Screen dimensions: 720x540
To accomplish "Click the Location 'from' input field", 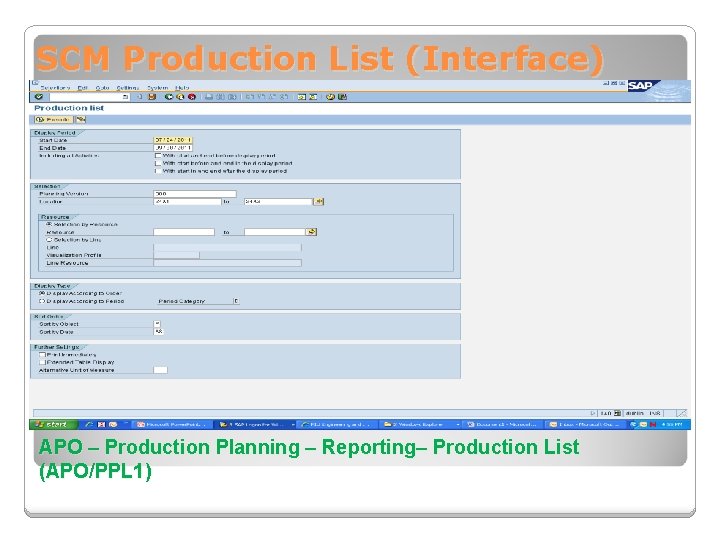I will 187,202.
